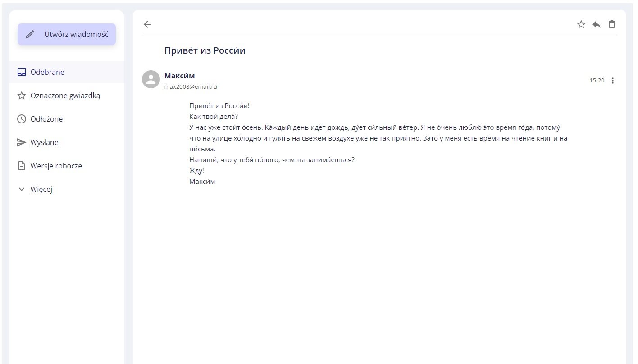
Task: Open the Odebrane folder
Action: click(x=47, y=72)
